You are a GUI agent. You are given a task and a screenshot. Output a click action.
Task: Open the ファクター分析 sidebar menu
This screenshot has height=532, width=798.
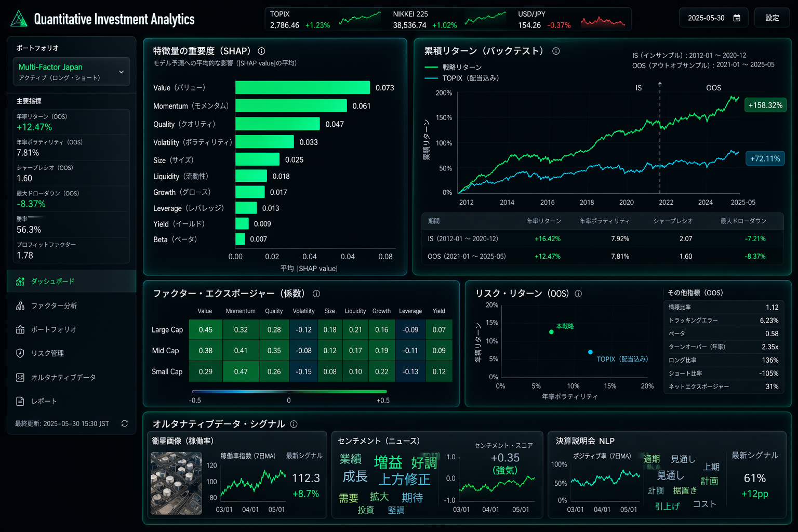(54, 305)
